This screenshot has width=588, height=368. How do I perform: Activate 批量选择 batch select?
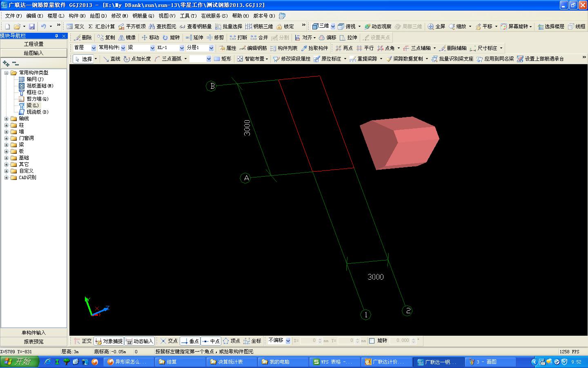[229, 26]
